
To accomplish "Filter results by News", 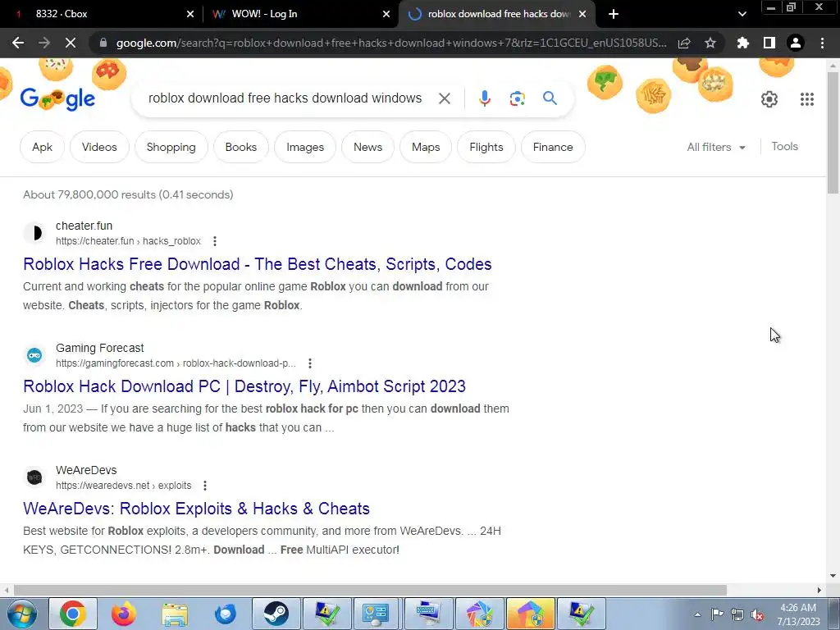I will pyautogui.click(x=367, y=147).
